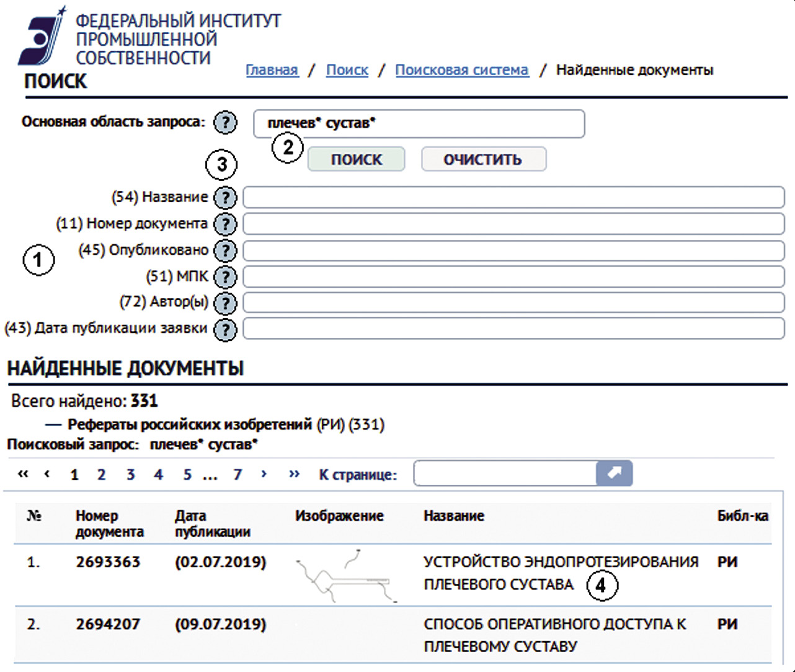Click help icon beside (11) Номер документа
The width and height of the screenshot is (795, 672).
[x=225, y=224]
